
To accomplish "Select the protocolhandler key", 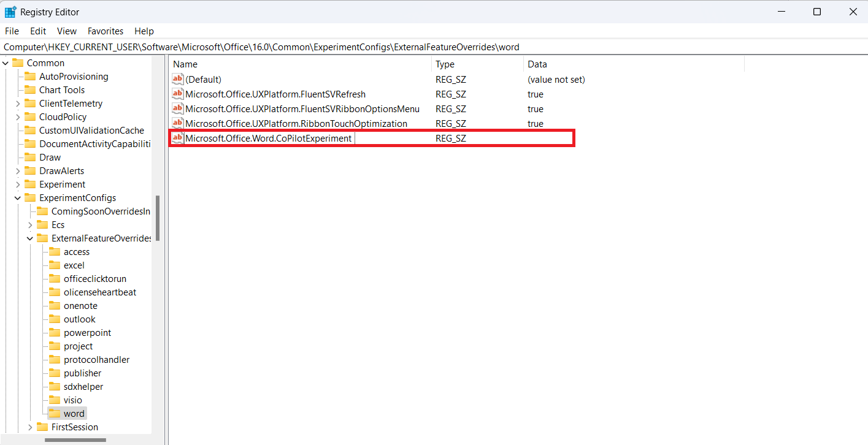I will click(96, 359).
